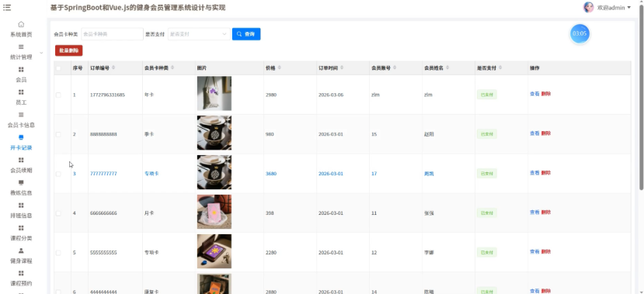The image size is (644, 294).
Task: Sort by the 会员姓名 column arrows
Action: 447,67
